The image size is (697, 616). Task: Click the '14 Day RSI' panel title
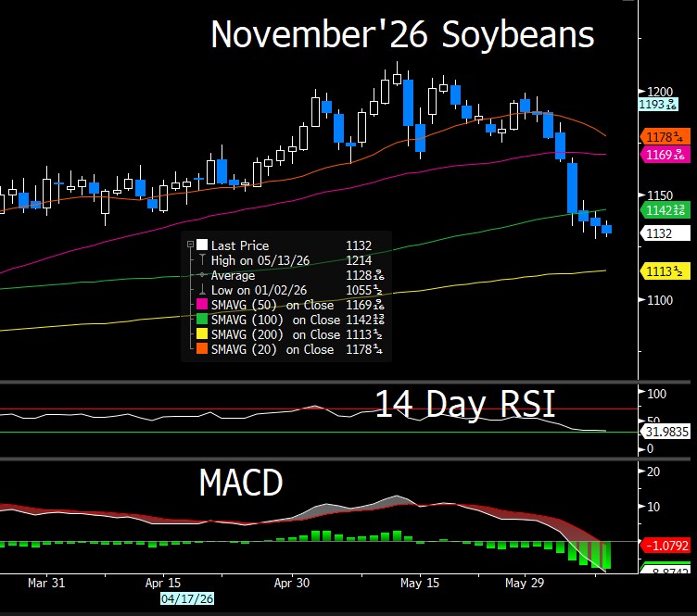click(465, 403)
